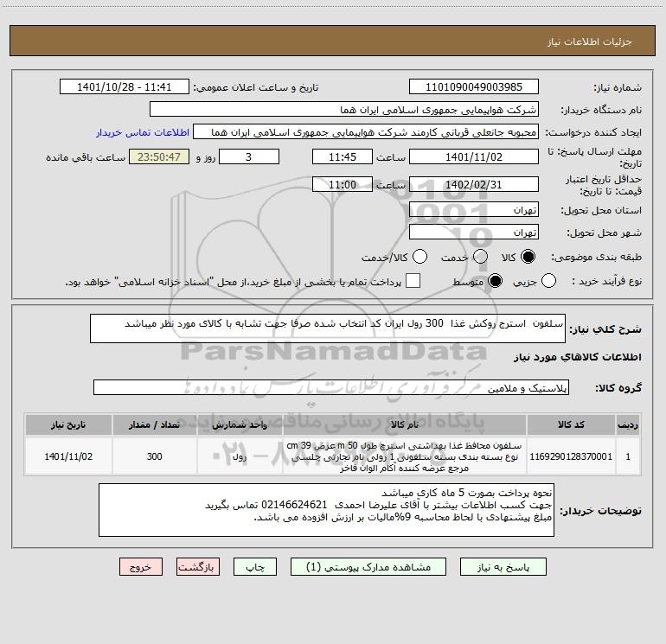Image resolution: width=666 pixels, height=644 pixels.
Task: Click the price validity date 1402/02/31 field
Action: point(474,185)
